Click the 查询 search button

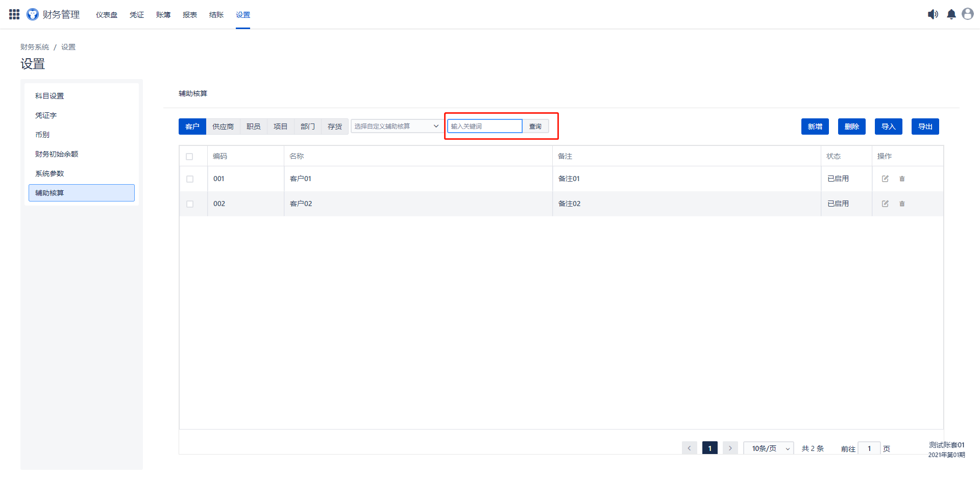[535, 126]
